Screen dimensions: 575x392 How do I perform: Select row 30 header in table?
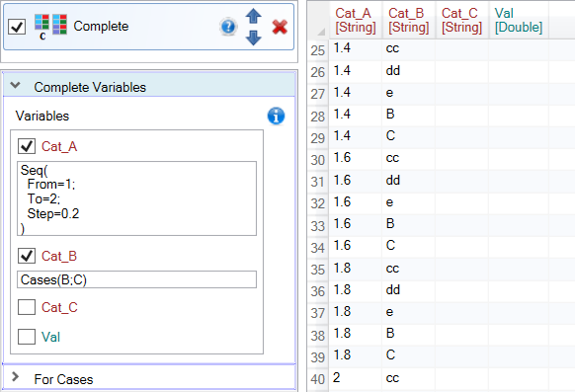click(x=317, y=160)
